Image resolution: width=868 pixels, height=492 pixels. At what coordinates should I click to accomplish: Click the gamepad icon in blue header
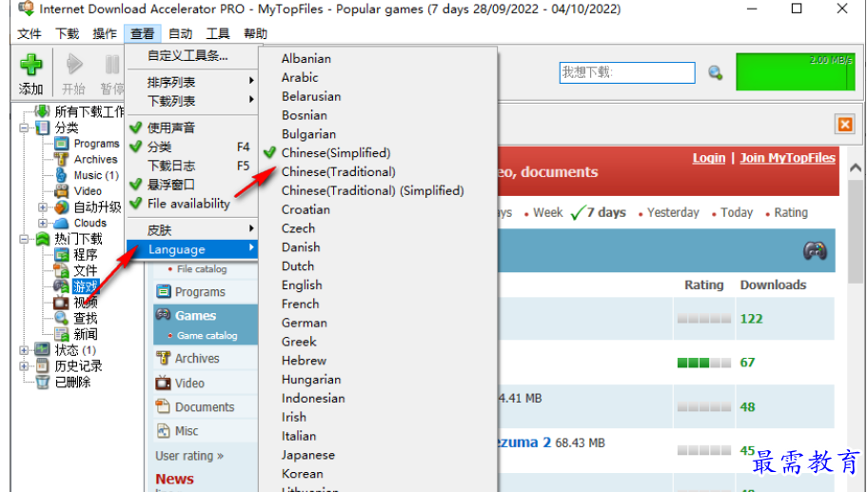(815, 250)
